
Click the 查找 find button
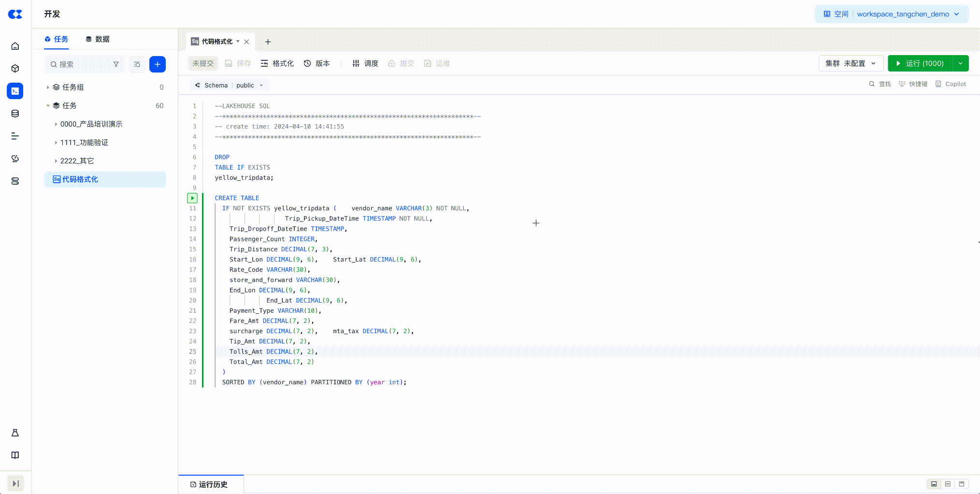tap(880, 84)
